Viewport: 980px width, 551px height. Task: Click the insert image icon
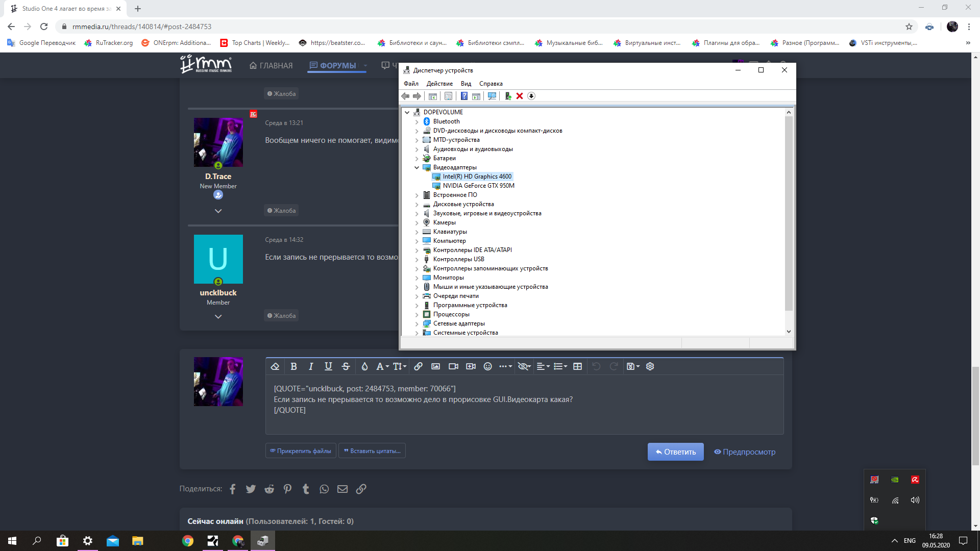(435, 366)
